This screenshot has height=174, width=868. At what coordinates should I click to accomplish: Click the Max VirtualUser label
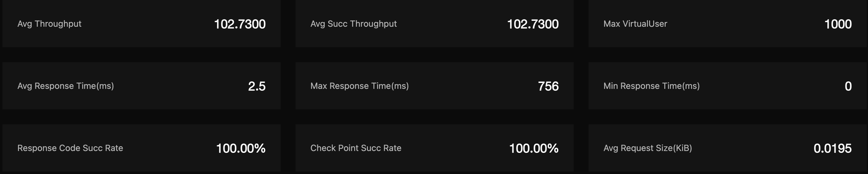[x=635, y=24]
